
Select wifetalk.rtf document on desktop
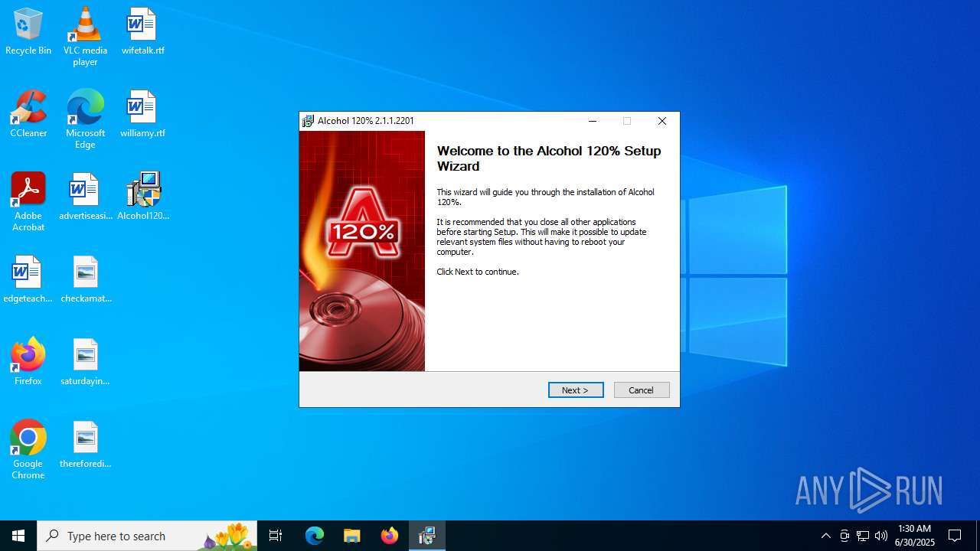click(142, 32)
